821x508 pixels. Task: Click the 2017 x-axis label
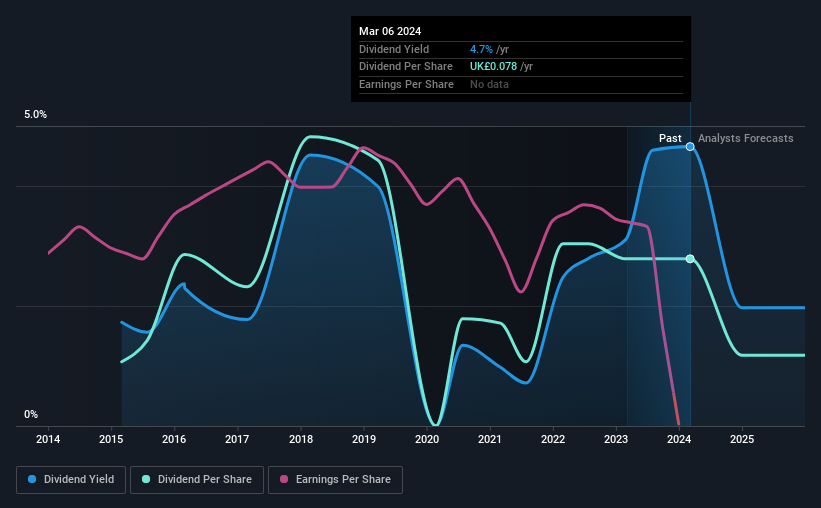point(237,439)
